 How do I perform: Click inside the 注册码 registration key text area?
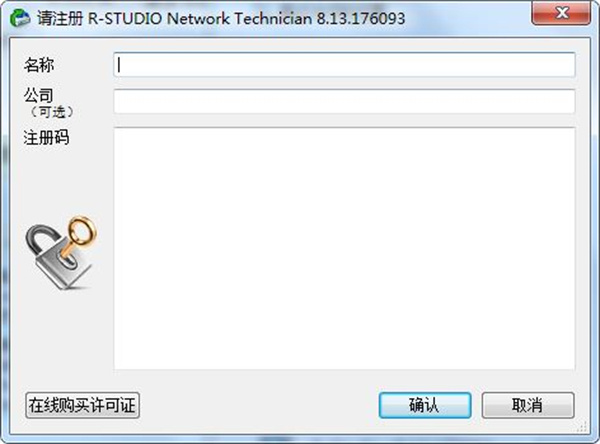click(x=344, y=248)
